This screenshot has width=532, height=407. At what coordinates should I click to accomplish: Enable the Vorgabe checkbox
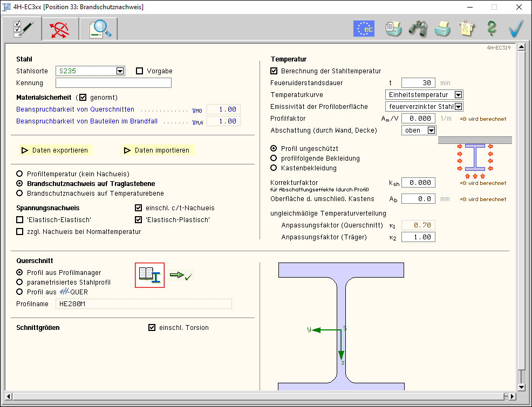coord(140,71)
